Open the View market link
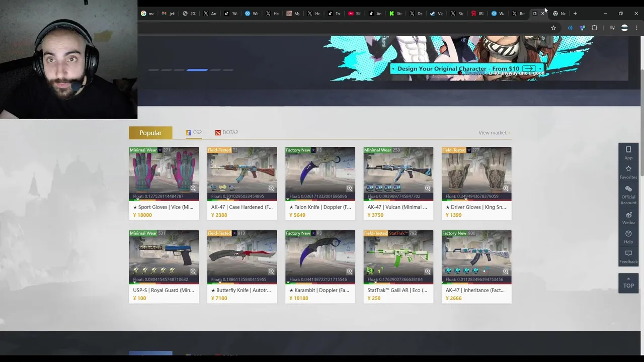Screen dimensions: 644x362 point(494,133)
